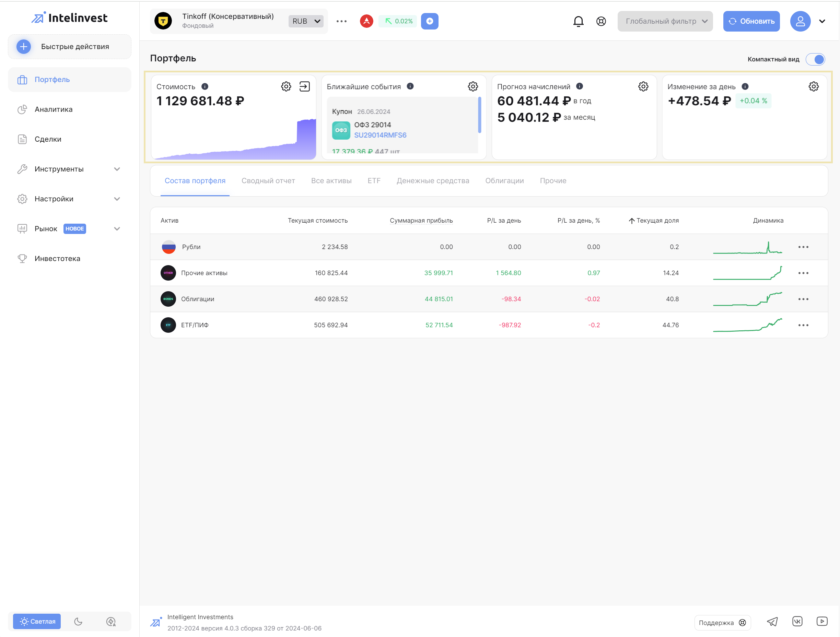Click the ETF/ПИФ row dynamics sparkline
This screenshot has height=637, width=840.
pos(747,325)
